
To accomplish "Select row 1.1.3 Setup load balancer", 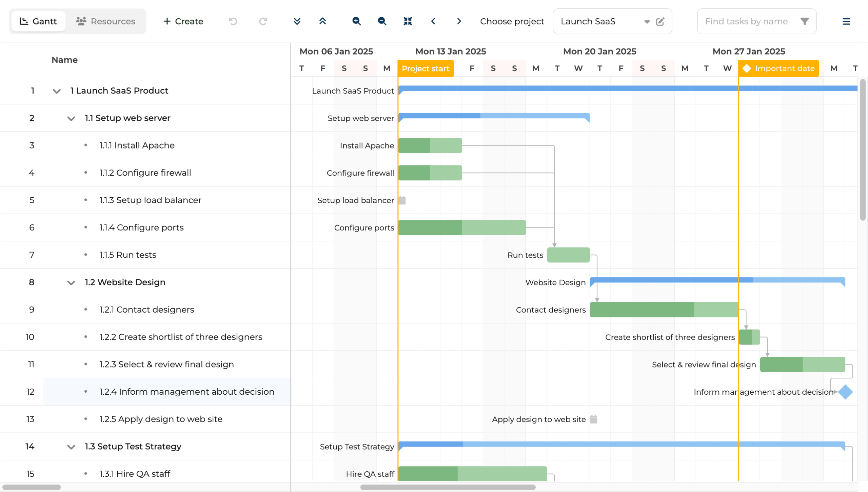I will pyautogui.click(x=145, y=200).
